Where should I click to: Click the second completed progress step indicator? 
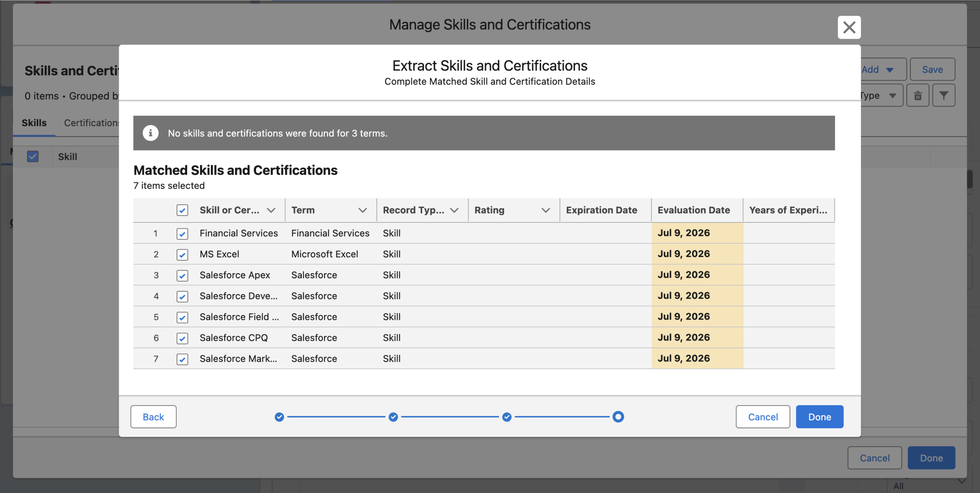(393, 417)
